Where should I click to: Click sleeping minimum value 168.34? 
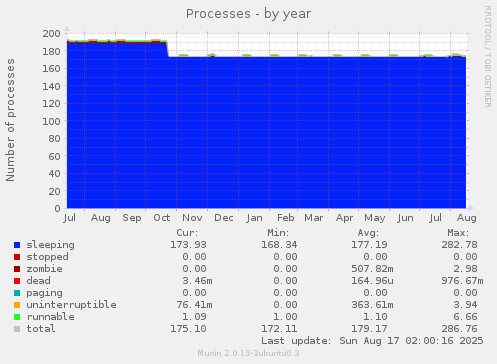(x=279, y=245)
